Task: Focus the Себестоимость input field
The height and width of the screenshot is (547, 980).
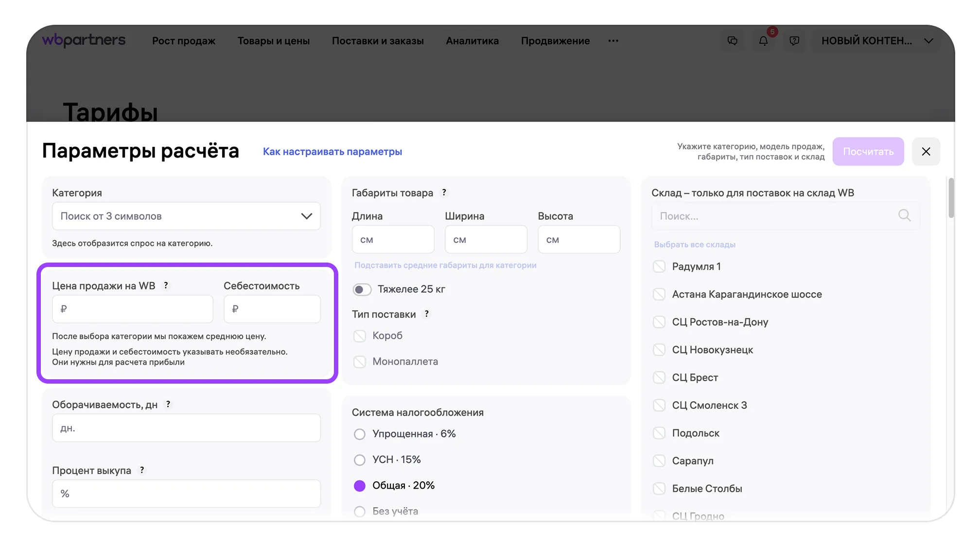Action: click(272, 309)
